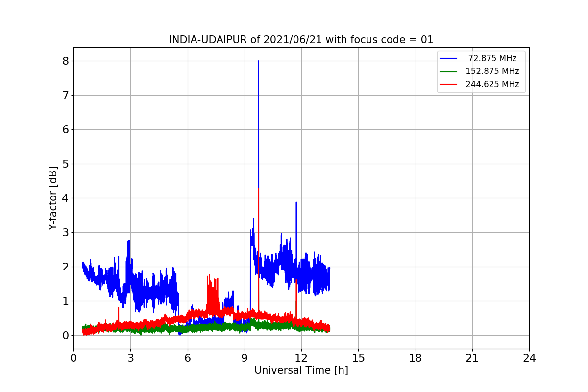The image size is (588, 392).
Task: Click y-axis tick label 2
Action: point(65,267)
